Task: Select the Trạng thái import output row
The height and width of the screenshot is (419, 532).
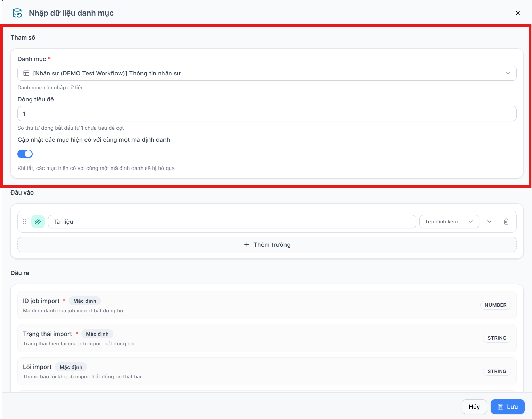Action: pos(267,338)
